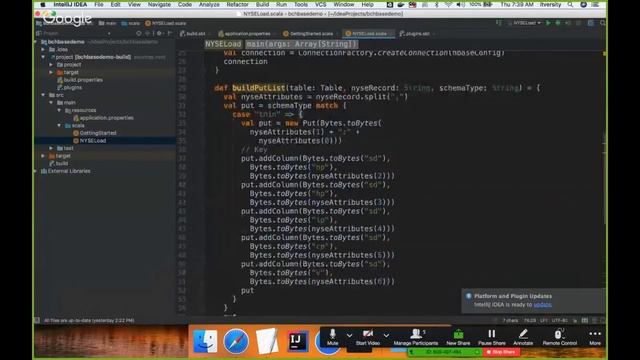
Task: Expand the nested project folder
Action: (x=51, y=64)
